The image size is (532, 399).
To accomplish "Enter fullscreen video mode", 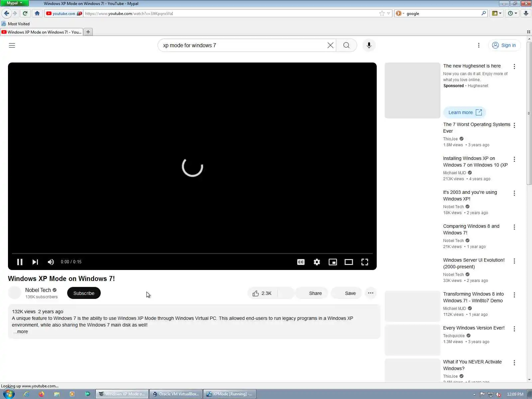I will click(x=365, y=262).
